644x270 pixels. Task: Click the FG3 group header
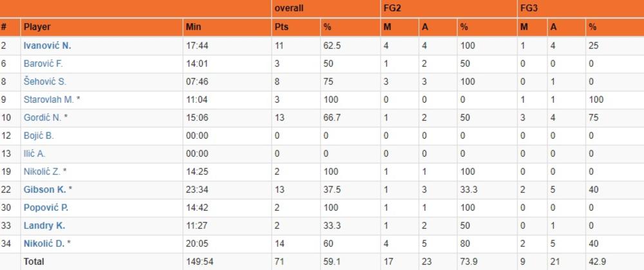click(x=530, y=8)
